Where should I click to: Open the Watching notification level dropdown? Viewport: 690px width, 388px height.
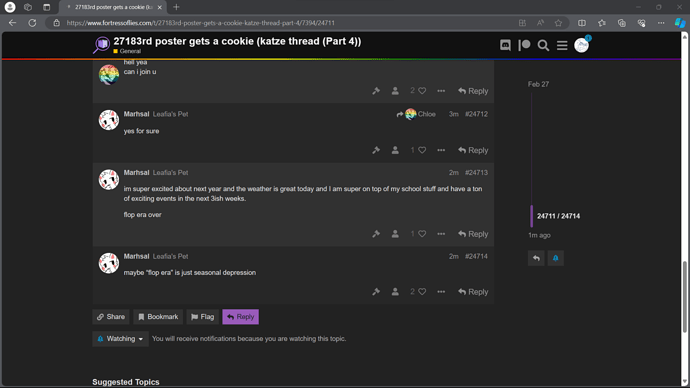tap(120, 339)
